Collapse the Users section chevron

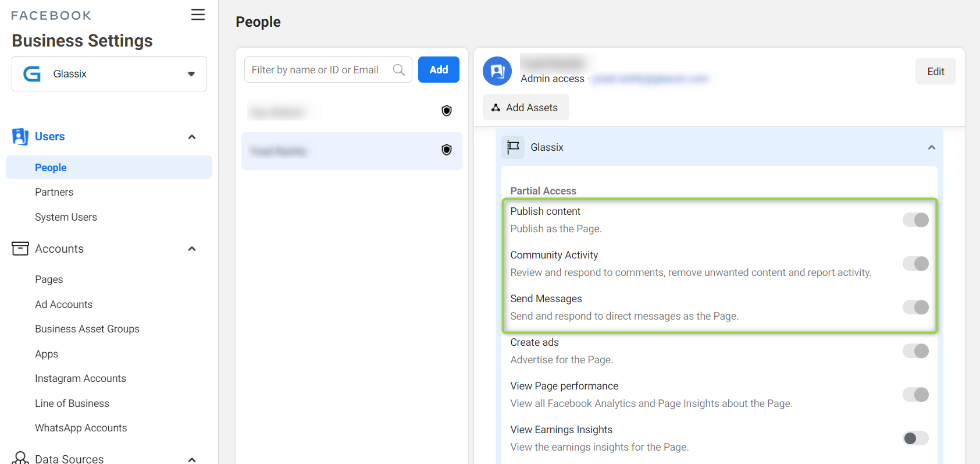click(x=192, y=137)
